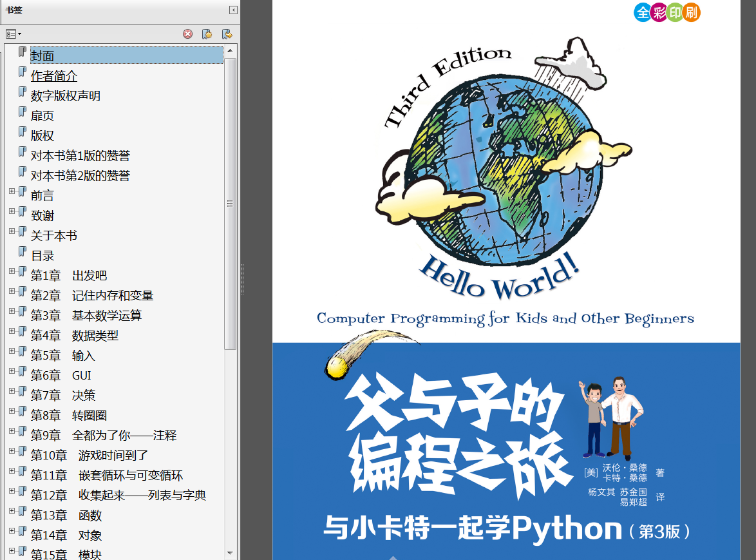Image resolution: width=756 pixels, height=560 pixels.
Task: Expand the 前言 bookmark node
Action: 12,191
